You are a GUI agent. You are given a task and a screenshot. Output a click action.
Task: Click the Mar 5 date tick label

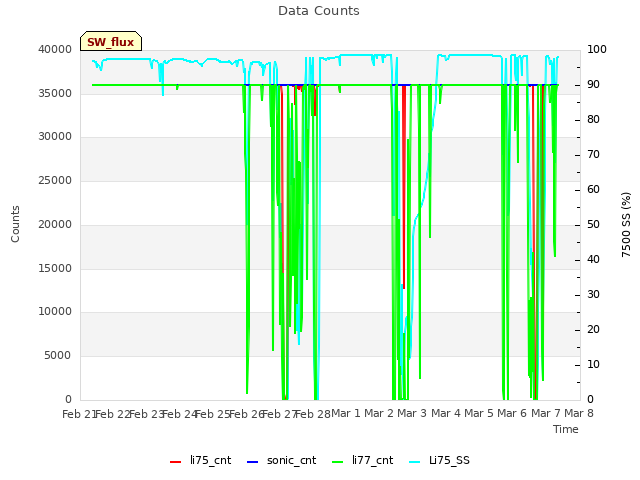tap(479, 413)
